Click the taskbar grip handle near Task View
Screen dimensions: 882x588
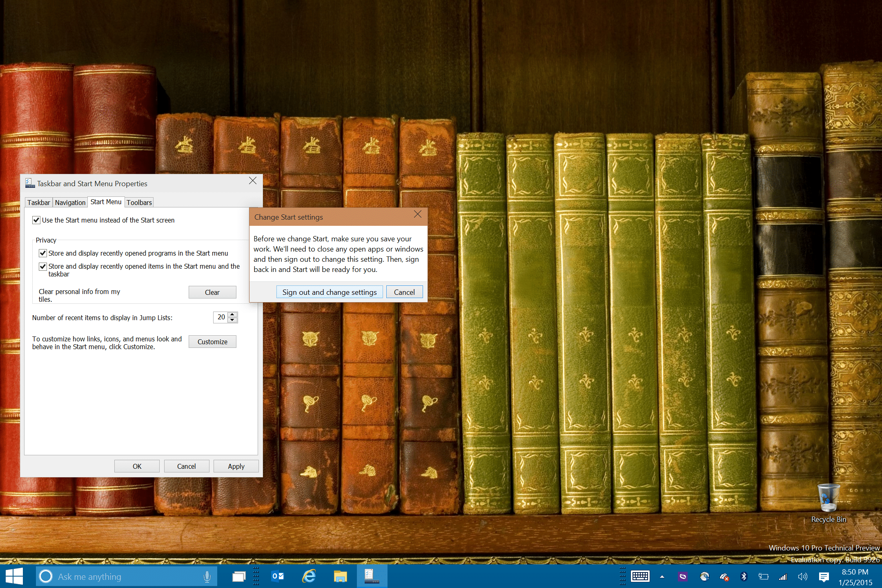(x=256, y=577)
